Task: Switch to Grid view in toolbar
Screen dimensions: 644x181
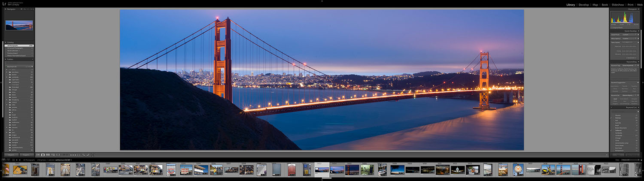Action: (x=38, y=155)
